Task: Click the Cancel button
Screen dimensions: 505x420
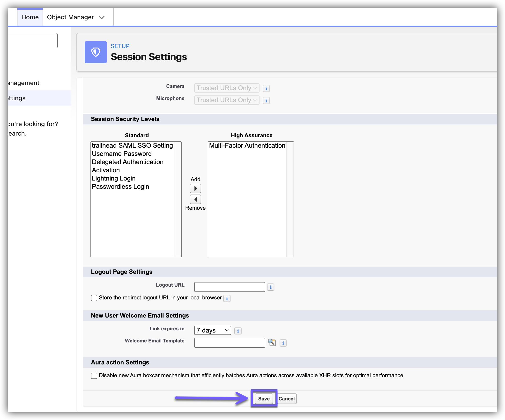Action: pos(286,398)
